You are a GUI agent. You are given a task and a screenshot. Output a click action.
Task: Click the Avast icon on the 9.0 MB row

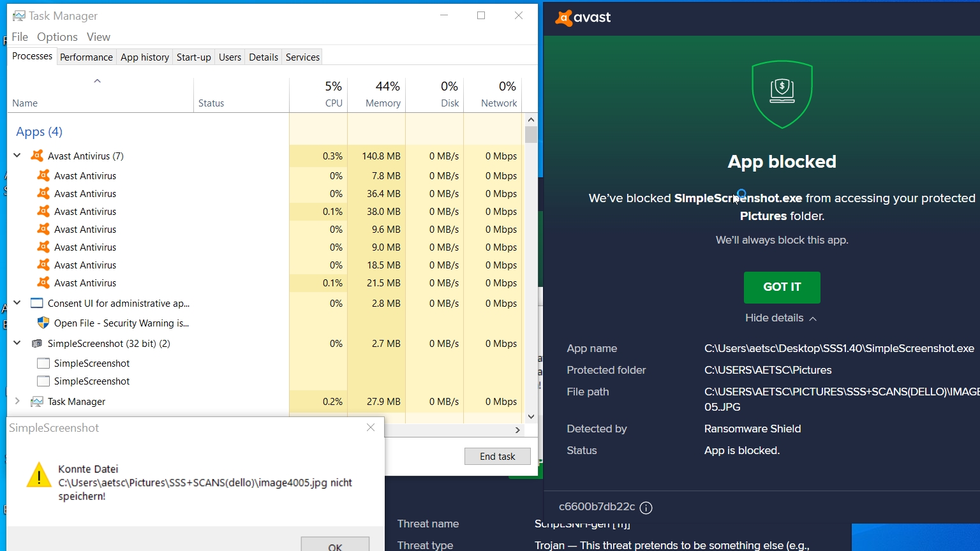[x=43, y=247]
